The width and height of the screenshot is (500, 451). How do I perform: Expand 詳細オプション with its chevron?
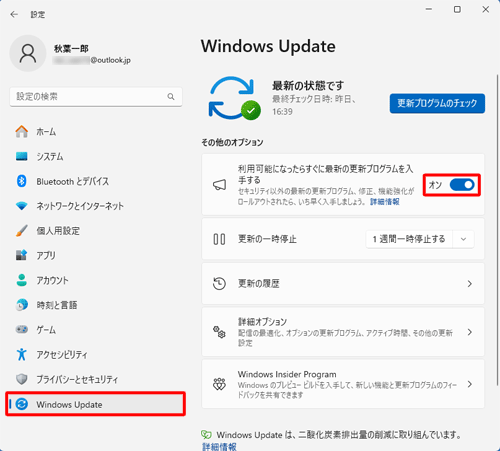pos(469,332)
